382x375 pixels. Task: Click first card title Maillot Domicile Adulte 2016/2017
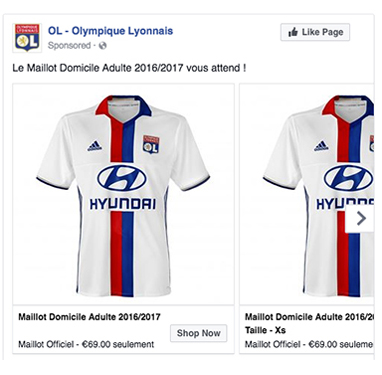[89, 317]
